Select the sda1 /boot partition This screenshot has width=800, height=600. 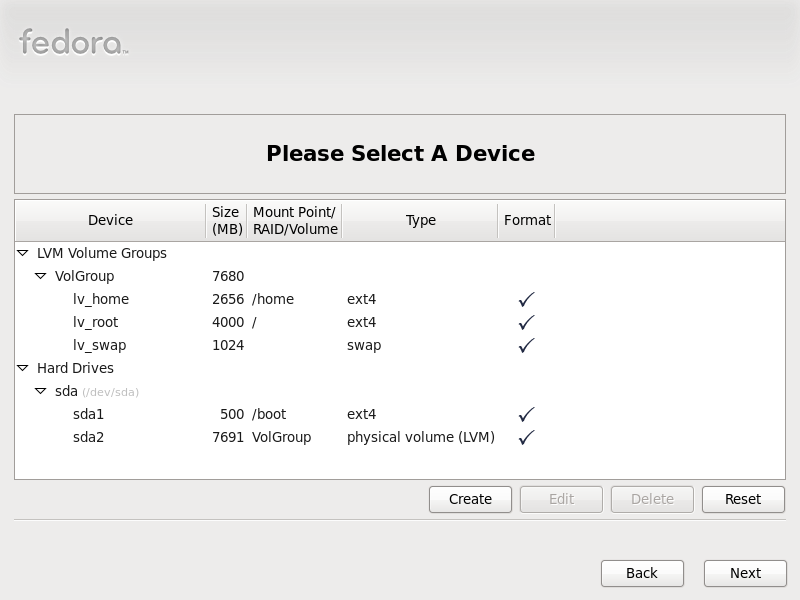pyautogui.click(x=400, y=414)
